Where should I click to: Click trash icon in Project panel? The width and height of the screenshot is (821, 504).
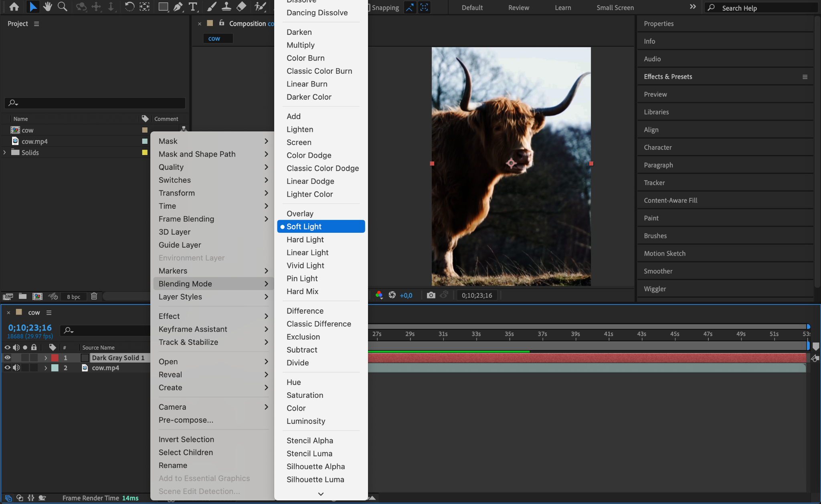coord(94,296)
